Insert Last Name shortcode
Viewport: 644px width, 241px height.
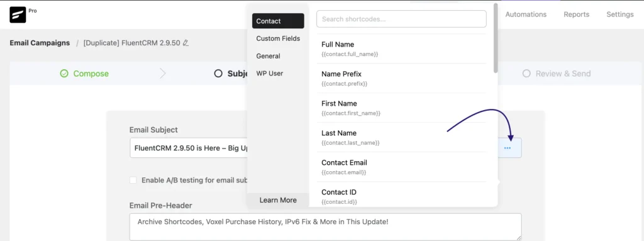point(401,137)
